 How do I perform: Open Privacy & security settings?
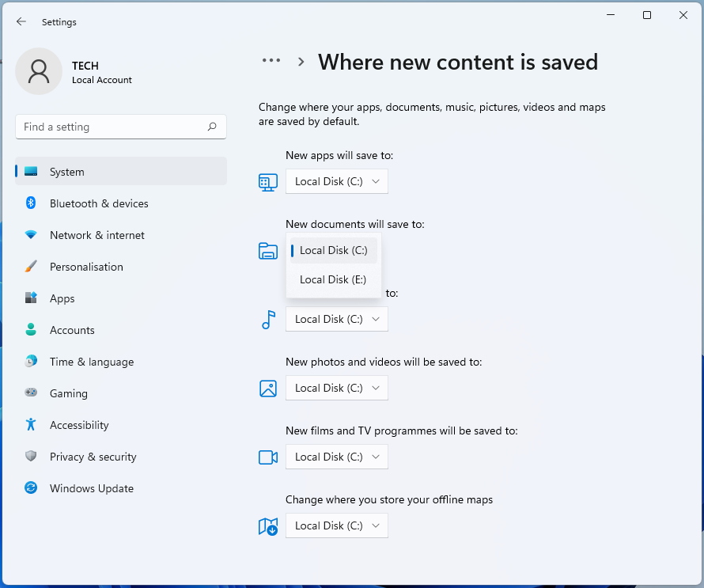pyautogui.click(x=121, y=457)
